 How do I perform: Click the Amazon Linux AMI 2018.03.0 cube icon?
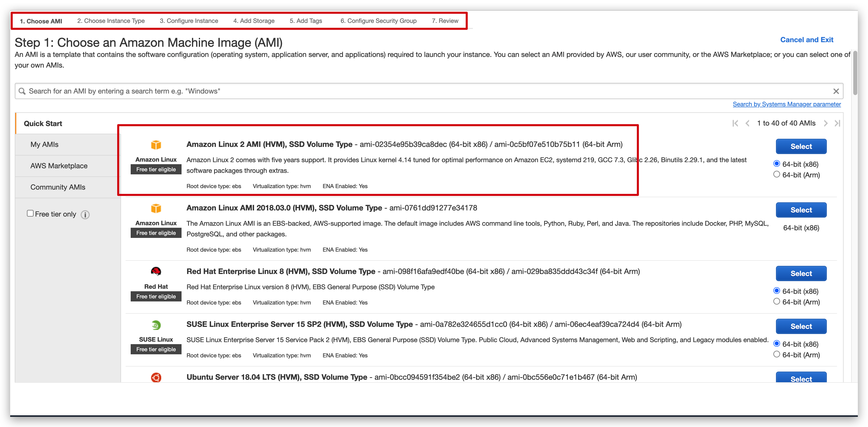point(156,208)
